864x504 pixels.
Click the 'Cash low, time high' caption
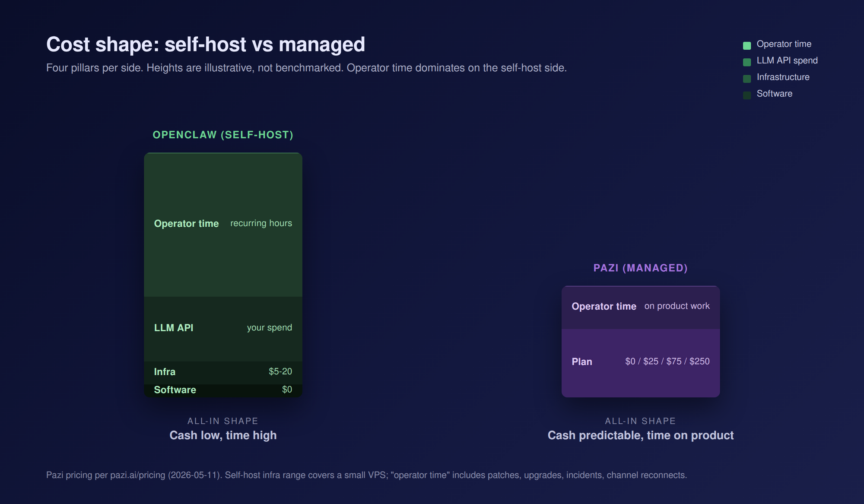223,435
